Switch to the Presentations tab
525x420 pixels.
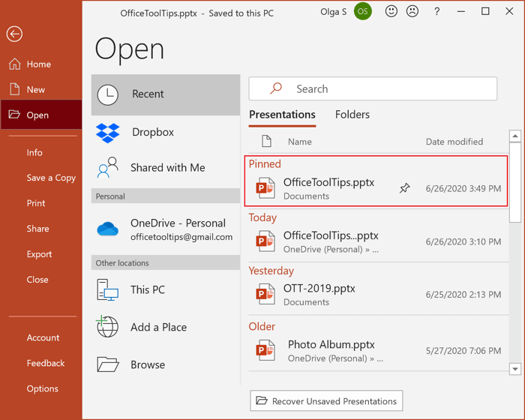click(282, 115)
